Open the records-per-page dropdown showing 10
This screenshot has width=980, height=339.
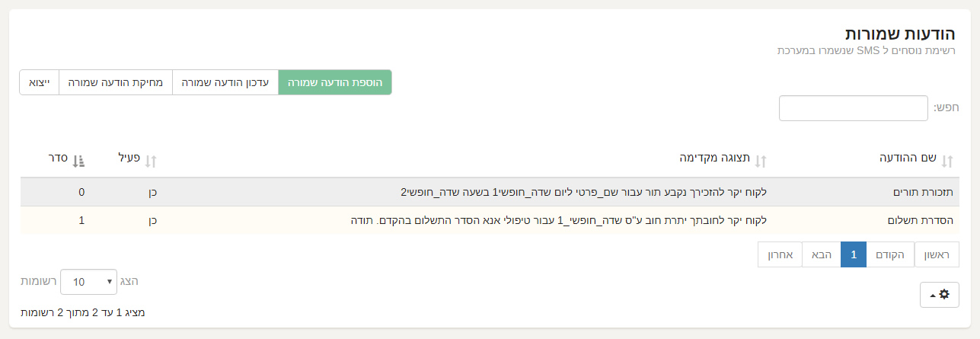click(x=89, y=282)
